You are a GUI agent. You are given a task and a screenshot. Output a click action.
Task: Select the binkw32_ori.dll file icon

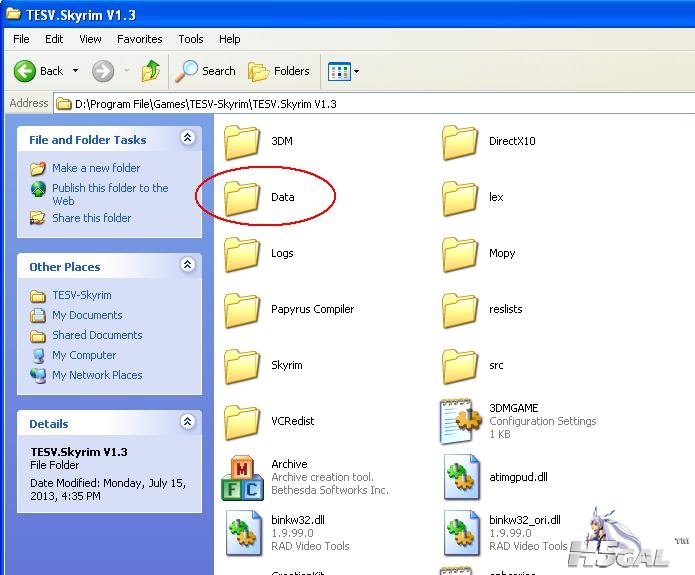click(461, 533)
